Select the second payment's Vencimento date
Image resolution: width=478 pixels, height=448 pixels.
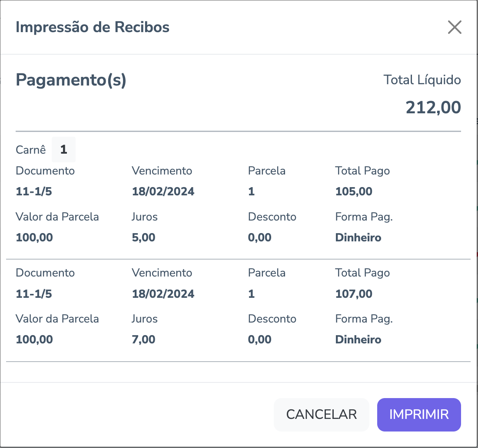point(163,294)
